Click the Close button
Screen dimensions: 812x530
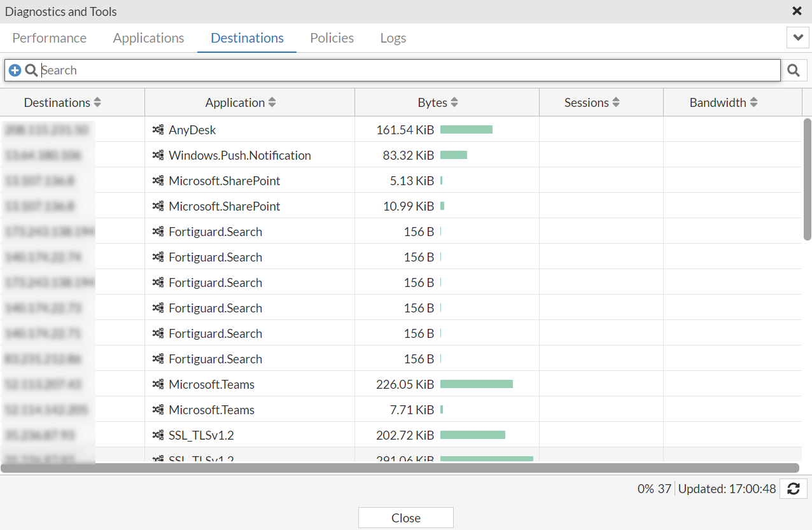[x=406, y=518]
